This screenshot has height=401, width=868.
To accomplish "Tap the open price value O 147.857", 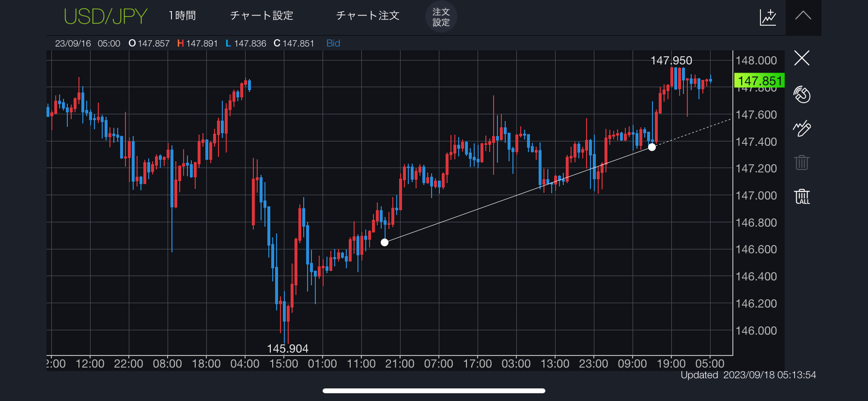I will click(149, 43).
